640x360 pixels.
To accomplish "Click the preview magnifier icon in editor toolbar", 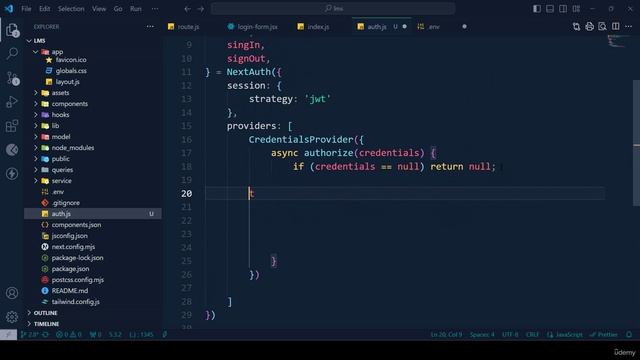I will tap(602, 27).
